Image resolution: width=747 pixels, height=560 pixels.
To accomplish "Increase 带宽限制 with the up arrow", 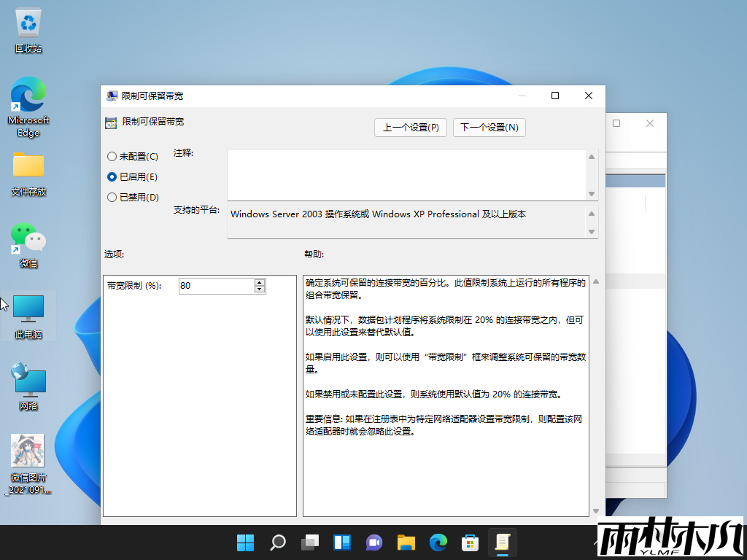I will pos(260,282).
